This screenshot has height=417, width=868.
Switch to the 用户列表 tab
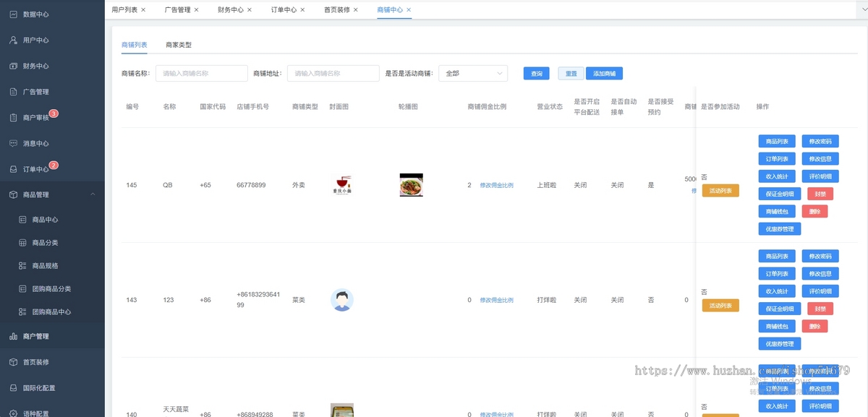pyautogui.click(x=124, y=10)
